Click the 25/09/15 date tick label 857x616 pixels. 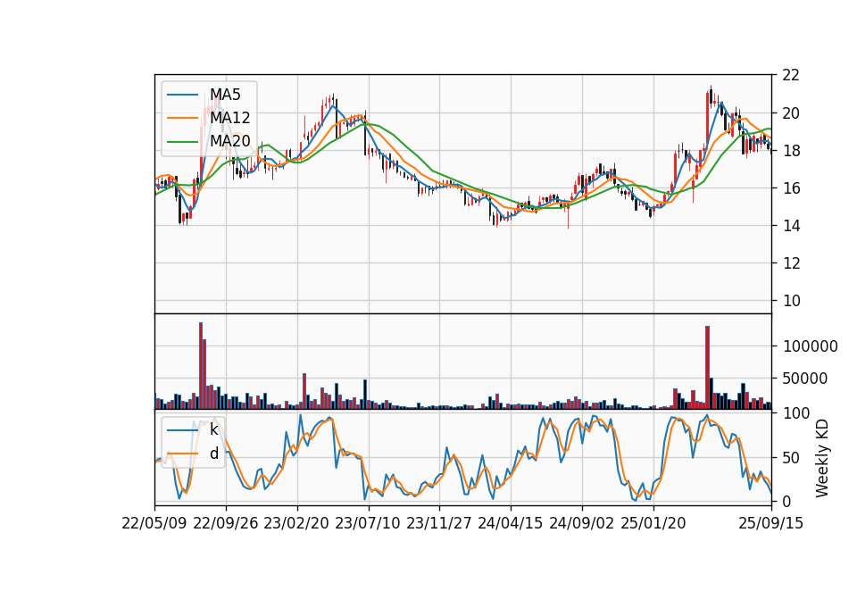(771, 523)
